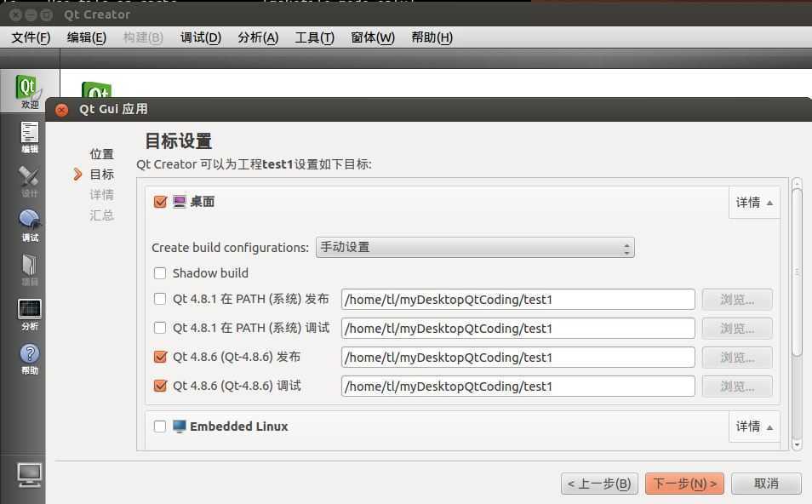Switch to Analyze (分析) mode icon
The height and width of the screenshot is (504, 812).
pos(30,314)
